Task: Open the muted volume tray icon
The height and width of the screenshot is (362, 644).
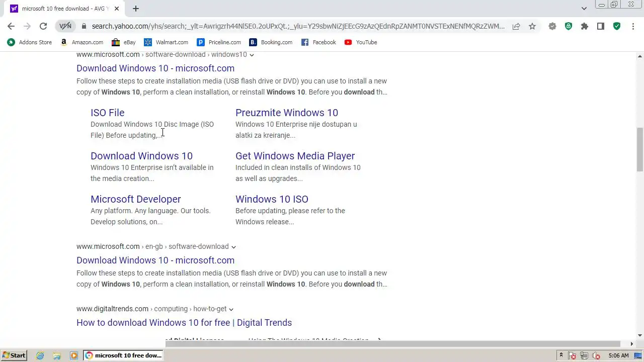Action: 596,355
